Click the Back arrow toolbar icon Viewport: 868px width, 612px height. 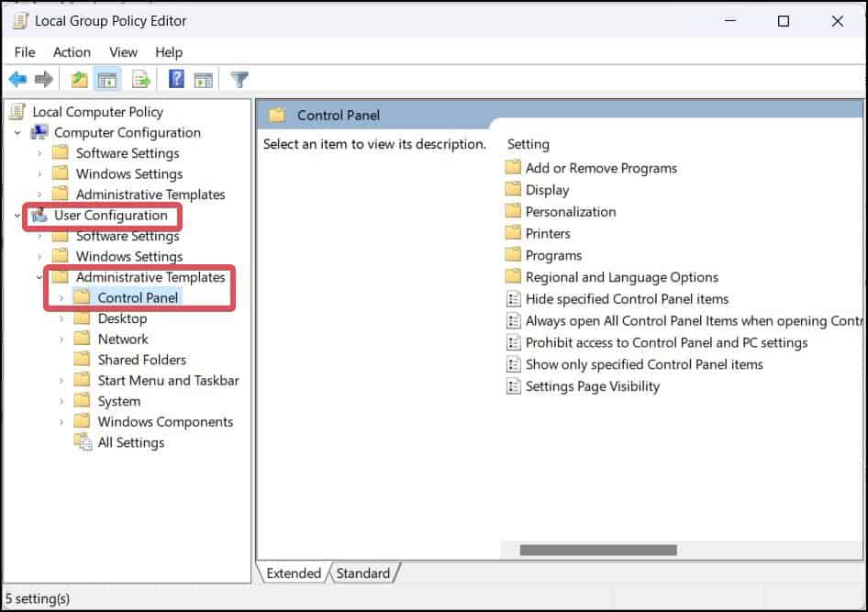[x=17, y=80]
